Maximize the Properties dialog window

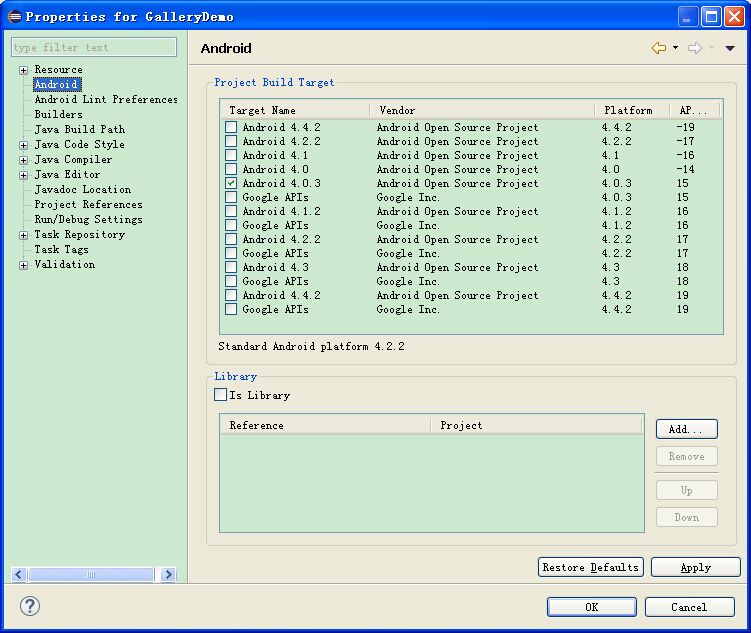[x=711, y=17]
